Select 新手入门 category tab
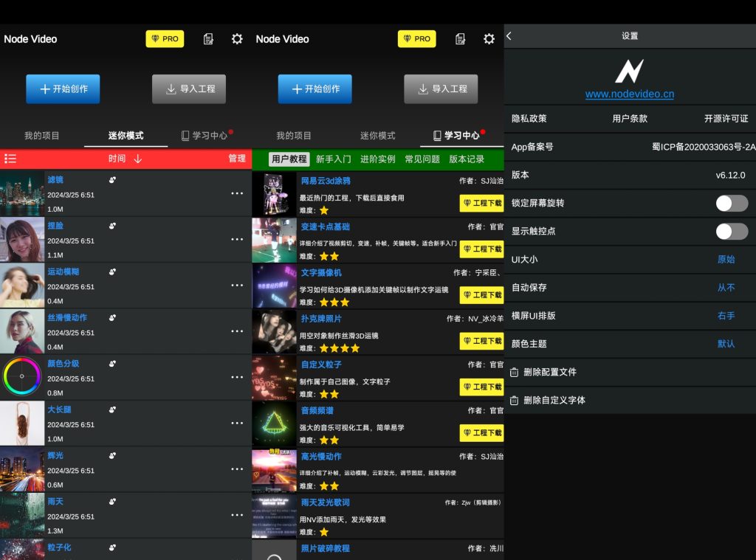This screenshot has height=560, width=756. coord(334,159)
